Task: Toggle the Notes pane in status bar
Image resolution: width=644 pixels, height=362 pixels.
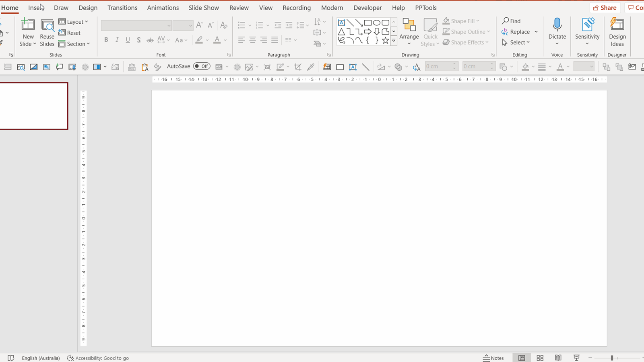Action: click(493, 358)
